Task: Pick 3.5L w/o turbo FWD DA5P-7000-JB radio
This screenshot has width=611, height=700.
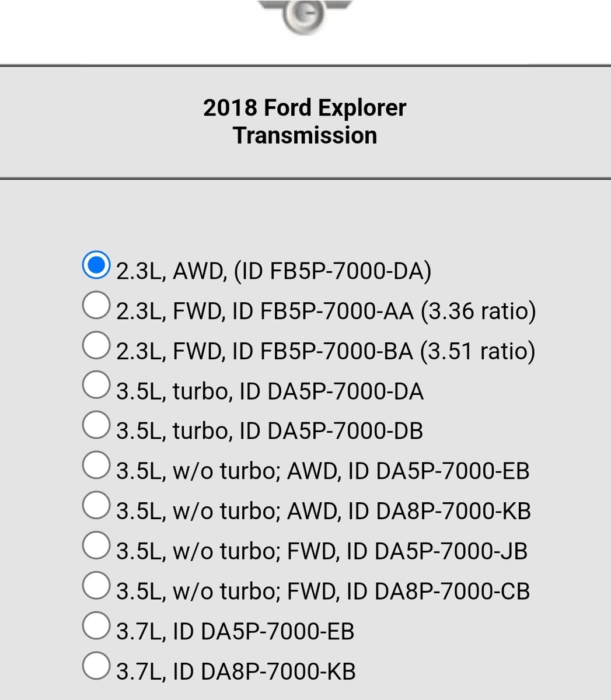Action: tap(96, 545)
